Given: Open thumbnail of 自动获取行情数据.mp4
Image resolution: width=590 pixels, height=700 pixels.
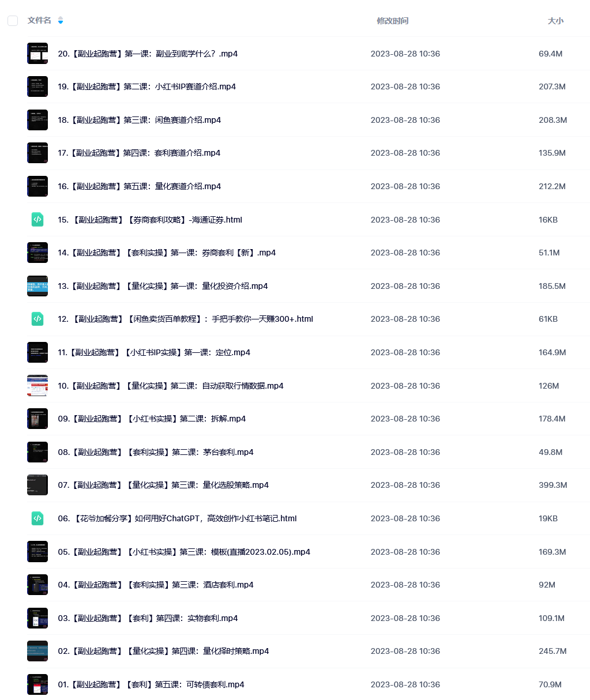Looking at the screenshot, I should (37, 385).
